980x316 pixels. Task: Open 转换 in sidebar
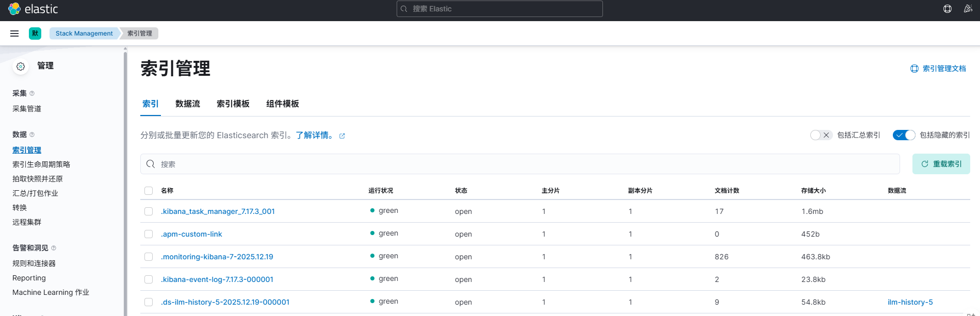[x=20, y=208]
